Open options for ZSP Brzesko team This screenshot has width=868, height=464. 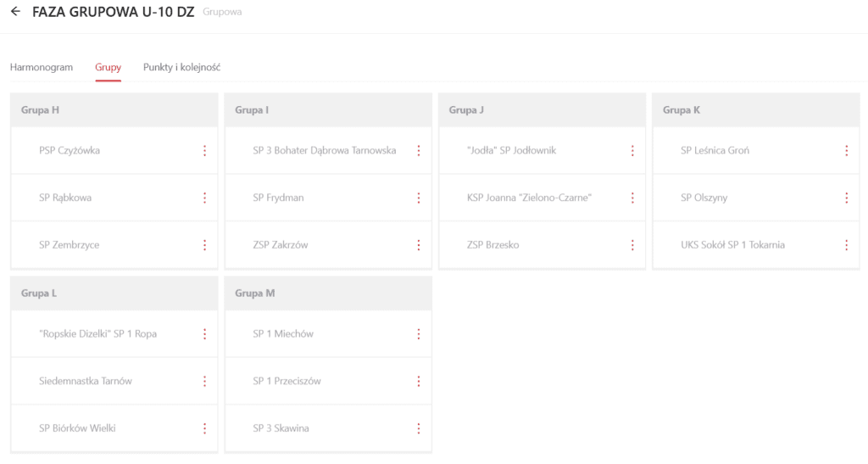click(x=632, y=245)
